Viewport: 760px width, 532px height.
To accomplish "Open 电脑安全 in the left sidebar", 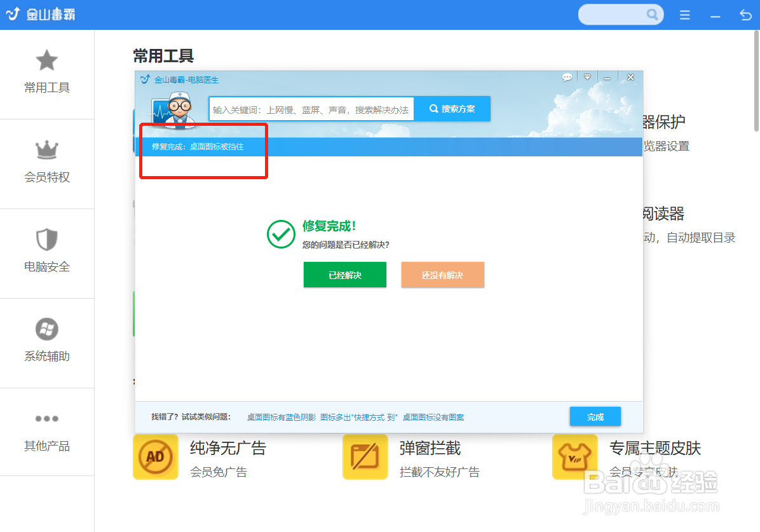I will pyautogui.click(x=47, y=254).
